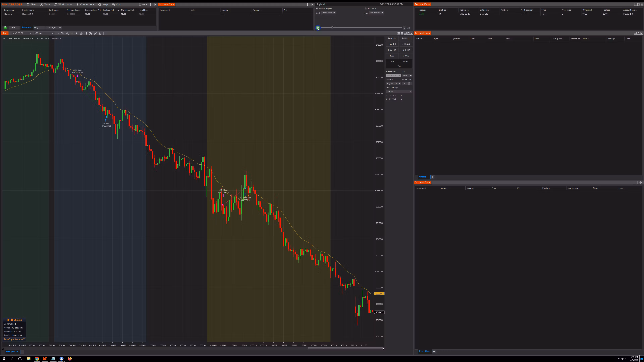Open the TIF dropdown set to DAY
Image resolution: width=644 pixels, height=362 pixels.
[x=407, y=75]
